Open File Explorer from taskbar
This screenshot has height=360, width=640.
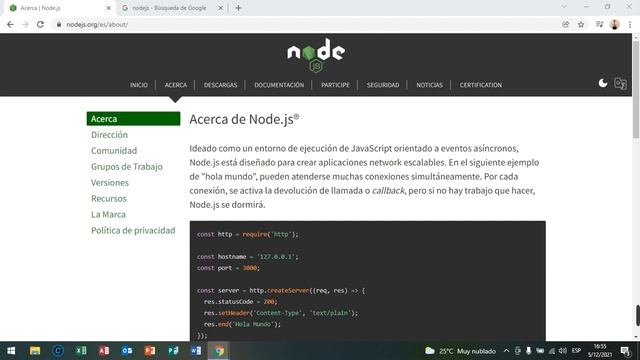click(35, 351)
